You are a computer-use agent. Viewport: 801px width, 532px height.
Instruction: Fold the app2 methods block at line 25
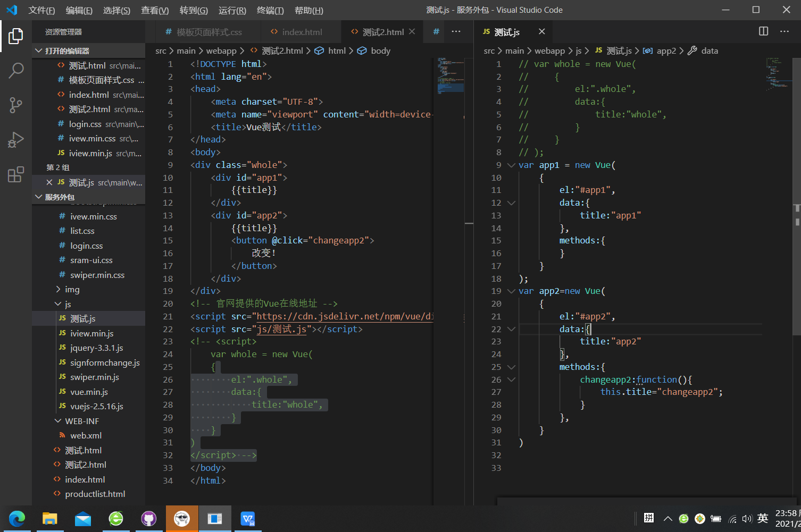click(x=511, y=367)
